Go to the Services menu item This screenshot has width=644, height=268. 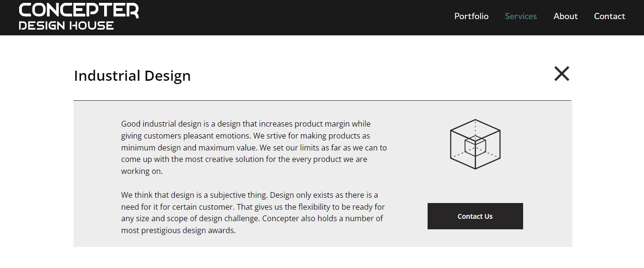coord(521,16)
